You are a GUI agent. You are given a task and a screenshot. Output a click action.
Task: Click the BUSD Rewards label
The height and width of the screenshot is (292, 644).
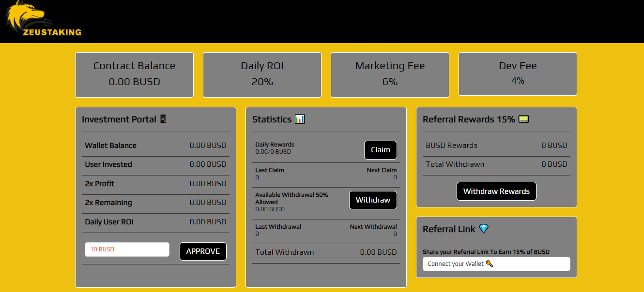pos(451,146)
